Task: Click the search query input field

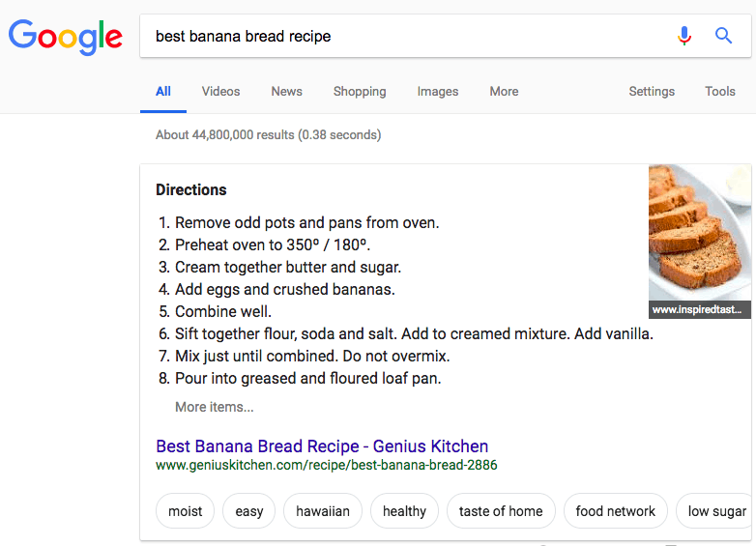Action: click(x=406, y=37)
